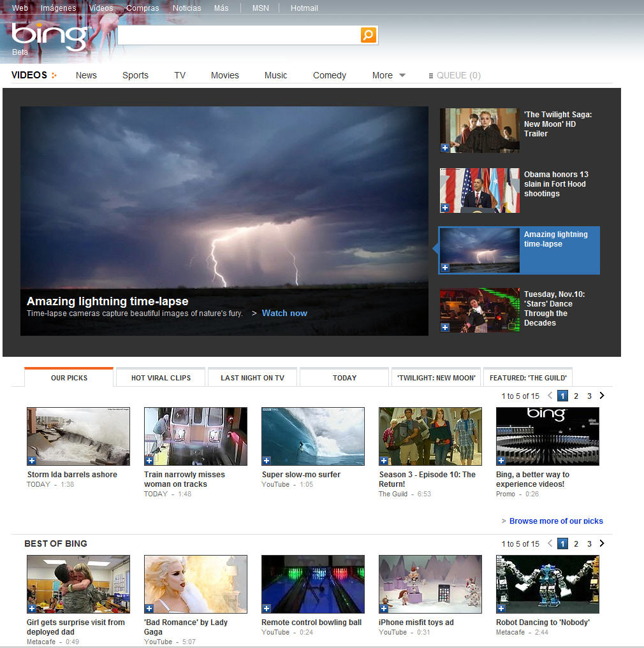Add Robot Dancing video to queue
Viewport: 644px width, 648px height.
pyautogui.click(x=501, y=608)
